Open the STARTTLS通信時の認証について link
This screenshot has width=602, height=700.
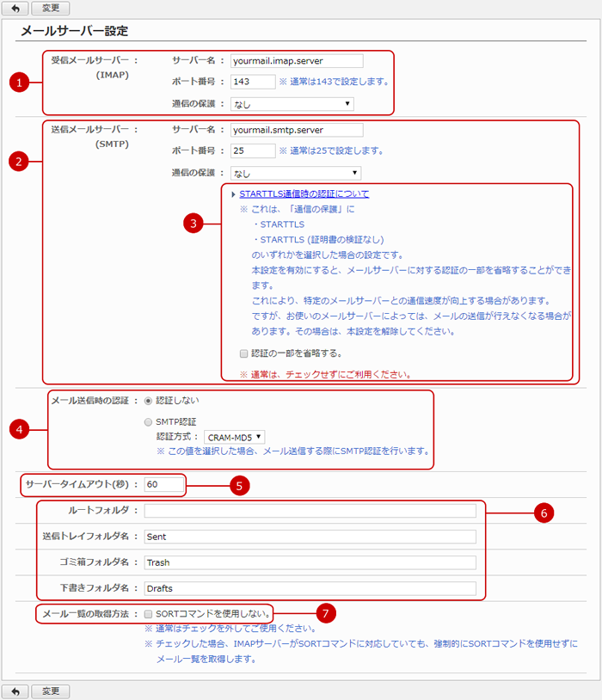[x=304, y=193]
